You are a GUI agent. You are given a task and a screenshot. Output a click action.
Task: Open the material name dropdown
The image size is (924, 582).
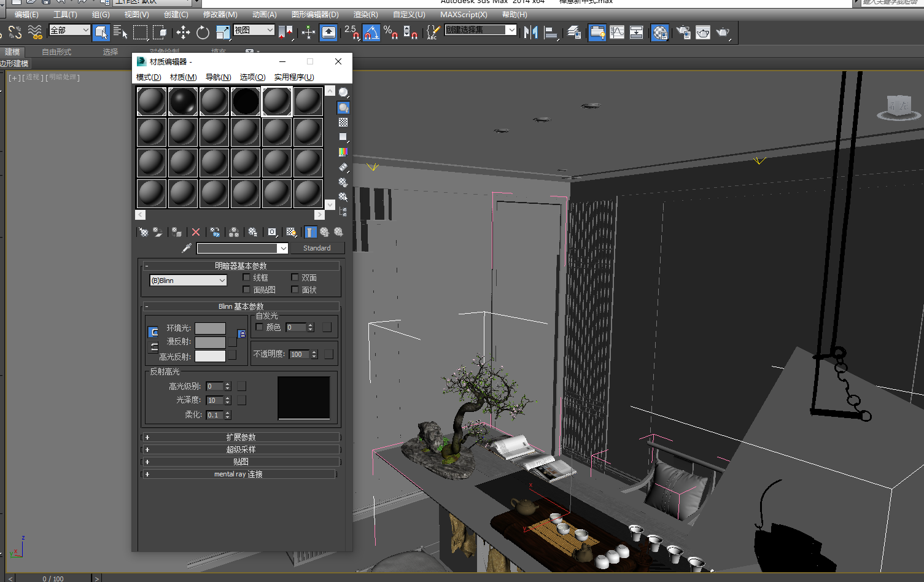[282, 248]
